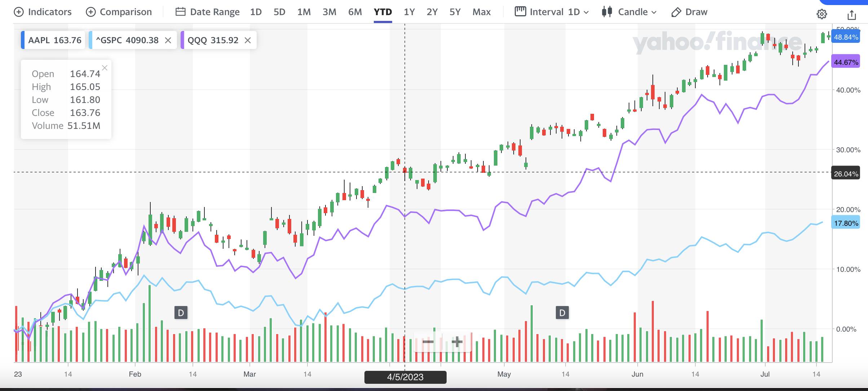Click the 26.04% crosshair value label

click(x=846, y=174)
